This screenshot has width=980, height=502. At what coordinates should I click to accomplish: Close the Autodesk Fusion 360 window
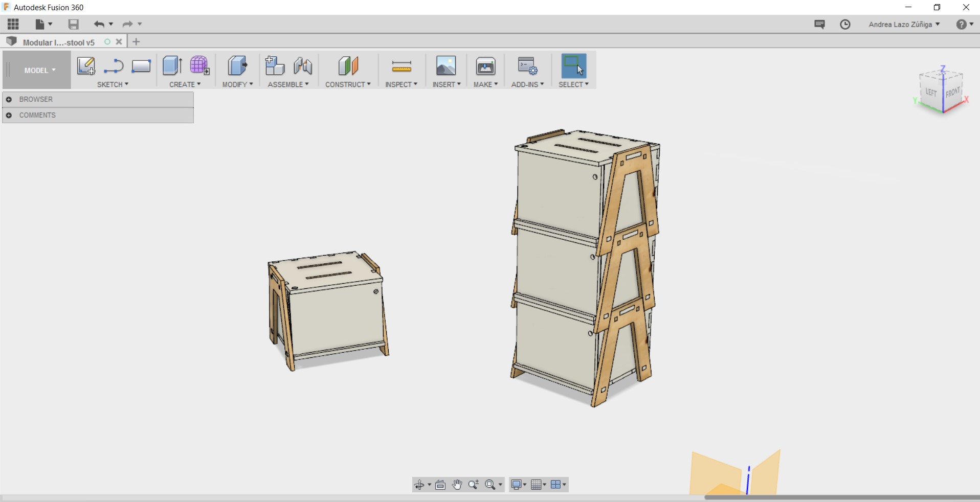966,7
